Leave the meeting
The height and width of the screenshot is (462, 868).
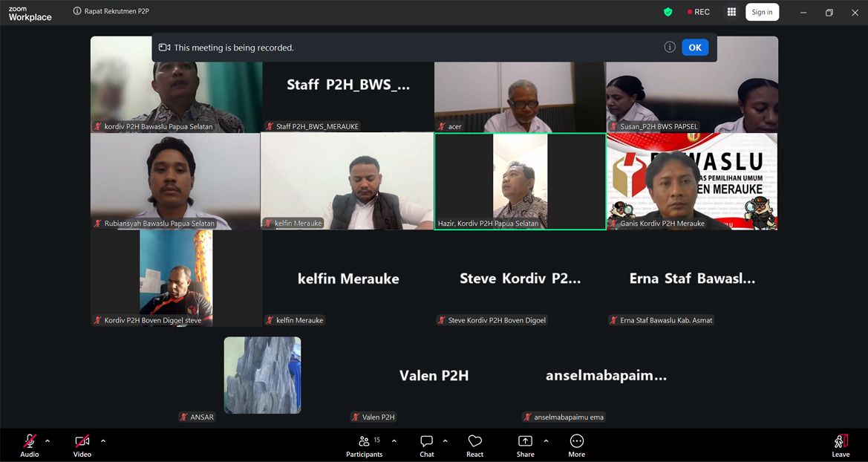(841, 446)
